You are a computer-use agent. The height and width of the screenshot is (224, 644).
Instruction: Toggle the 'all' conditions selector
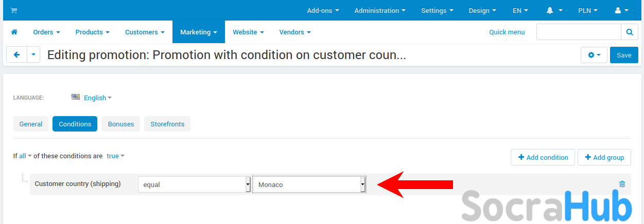25,156
